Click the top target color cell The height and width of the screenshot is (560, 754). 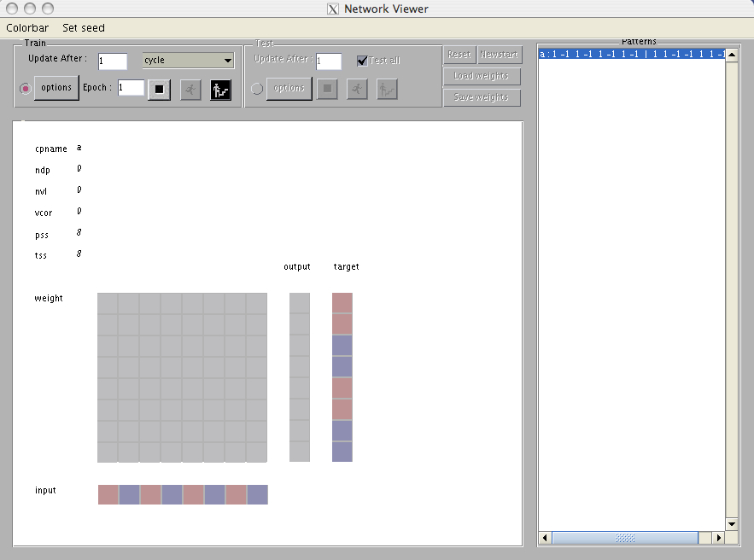point(342,302)
